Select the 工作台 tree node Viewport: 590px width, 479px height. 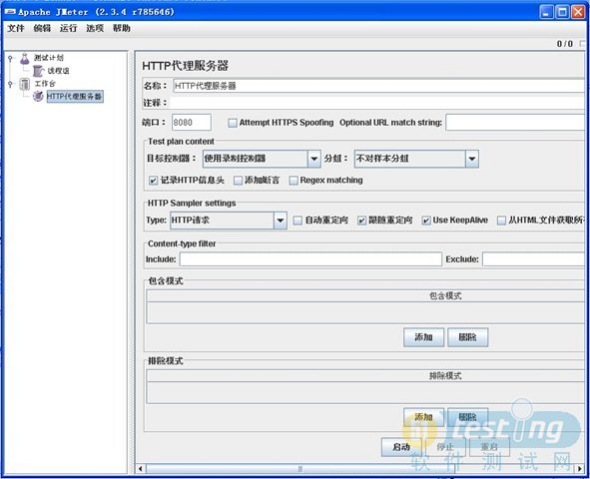point(45,84)
